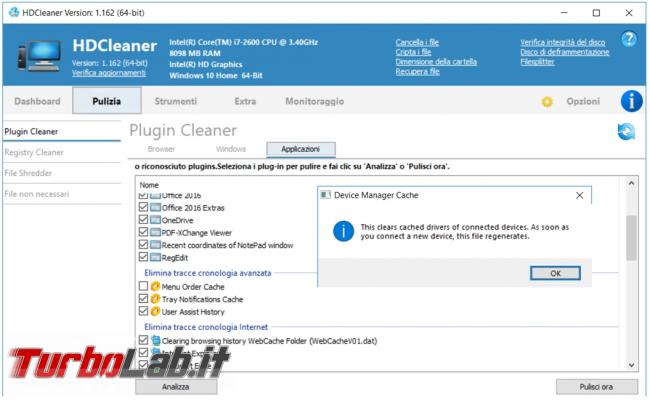Go to the Monitoraggio tab
The height and width of the screenshot is (402, 650).
314,101
